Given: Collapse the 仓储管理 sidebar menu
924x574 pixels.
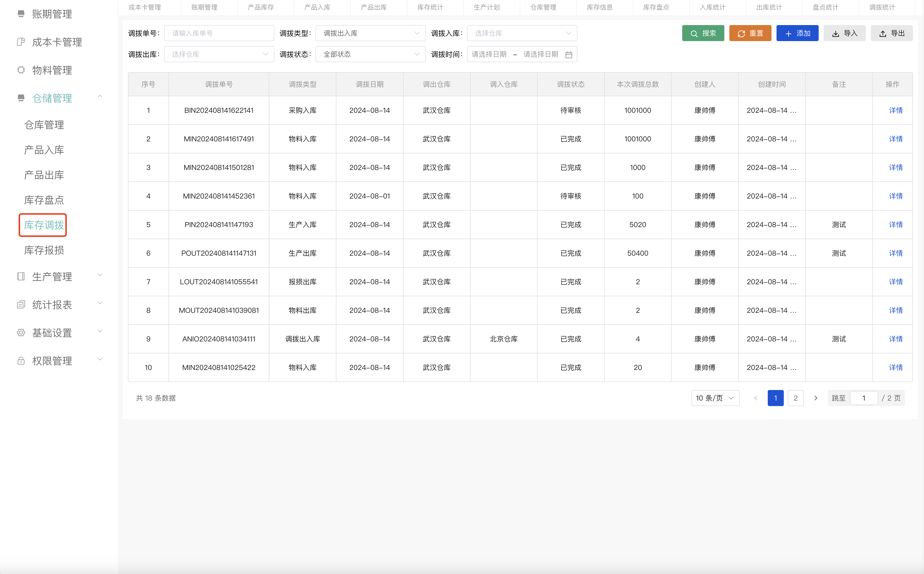Looking at the screenshot, I should pyautogui.click(x=100, y=97).
